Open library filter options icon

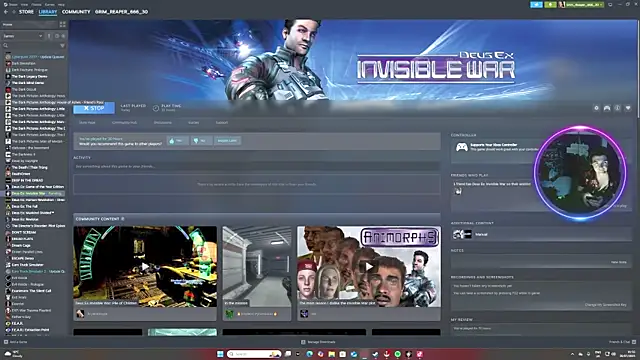click(x=62, y=46)
